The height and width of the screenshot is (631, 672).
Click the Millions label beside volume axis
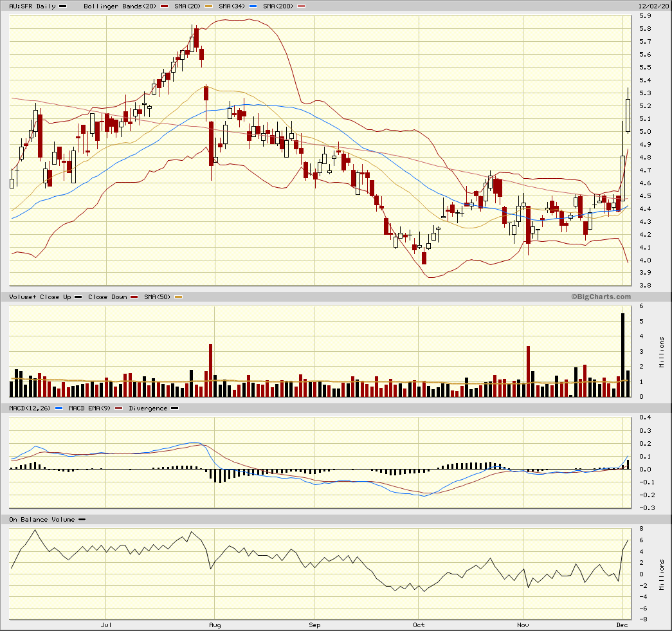(x=662, y=352)
